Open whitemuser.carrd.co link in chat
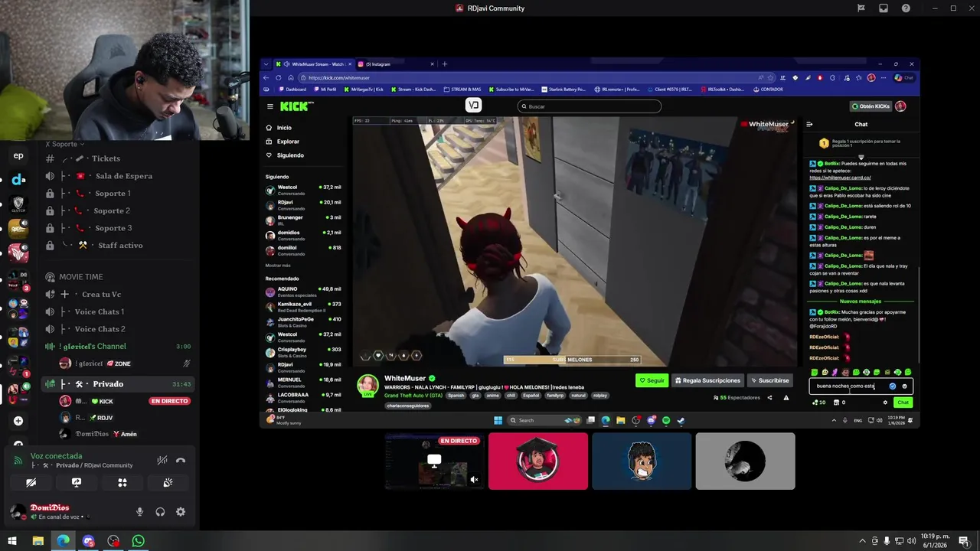This screenshot has height=551, width=980. click(841, 178)
